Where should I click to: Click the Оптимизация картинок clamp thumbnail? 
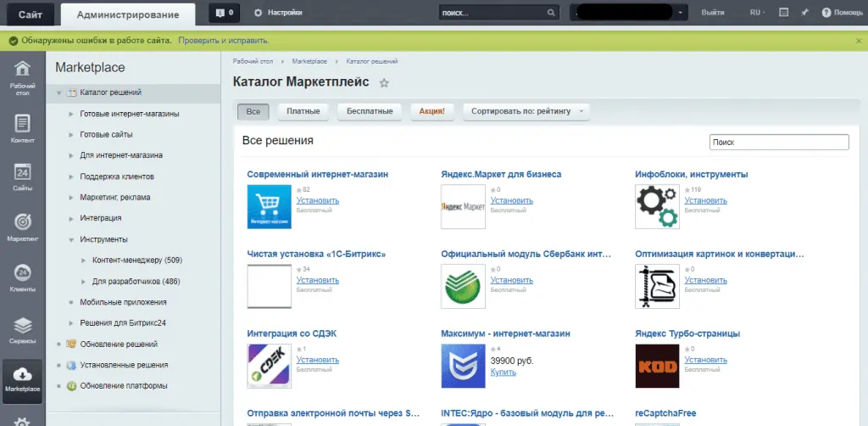pos(657,286)
